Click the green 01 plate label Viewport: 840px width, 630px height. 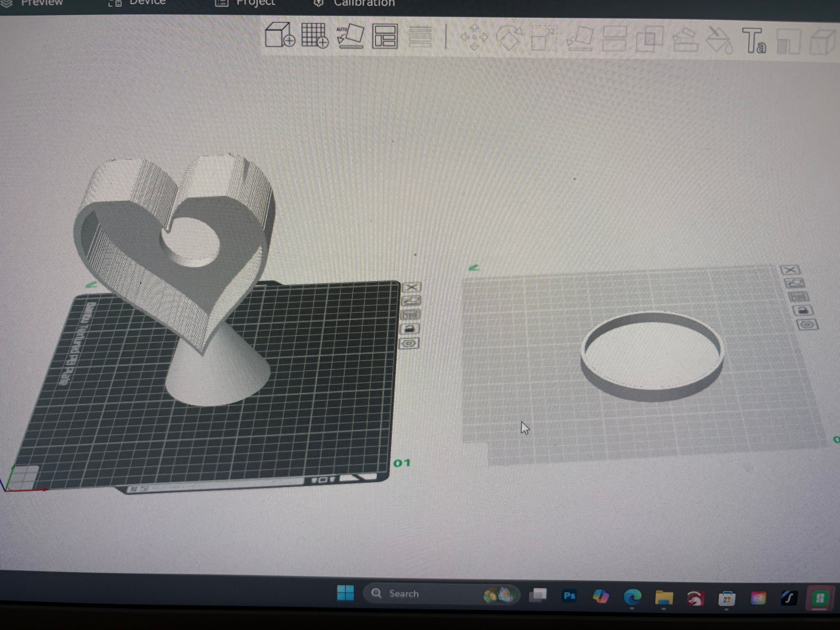pos(402,463)
